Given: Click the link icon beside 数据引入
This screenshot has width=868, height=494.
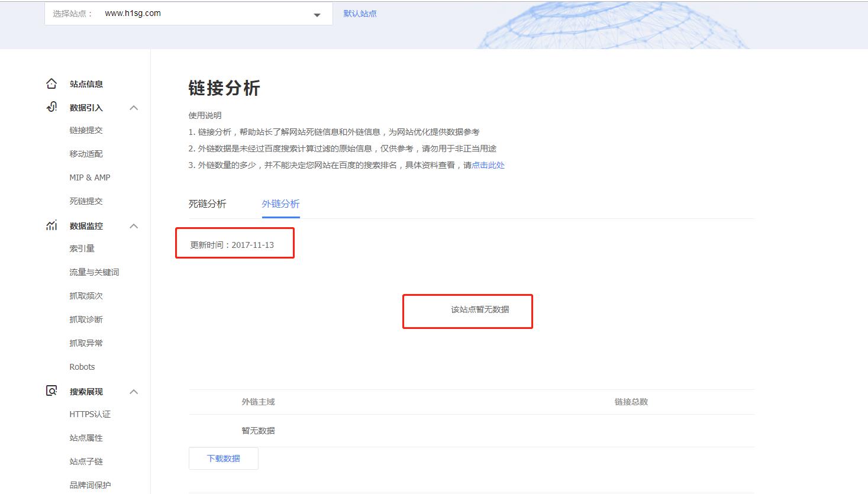Looking at the screenshot, I should [x=51, y=107].
